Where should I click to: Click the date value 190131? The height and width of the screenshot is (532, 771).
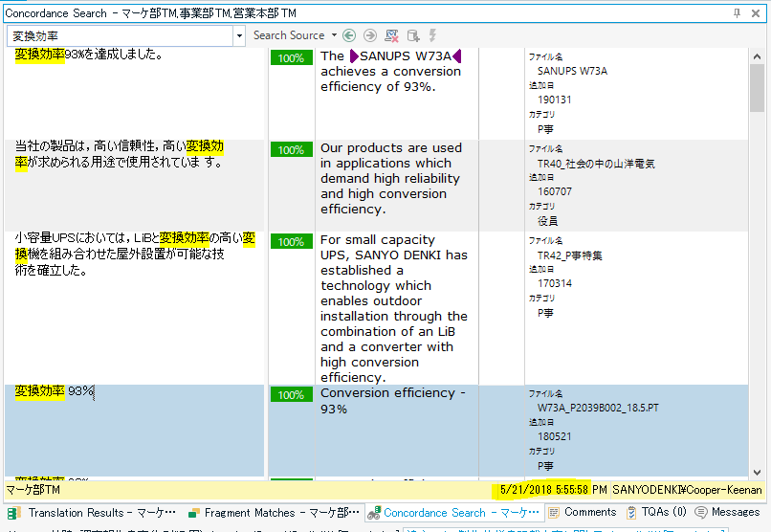point(554,100)
